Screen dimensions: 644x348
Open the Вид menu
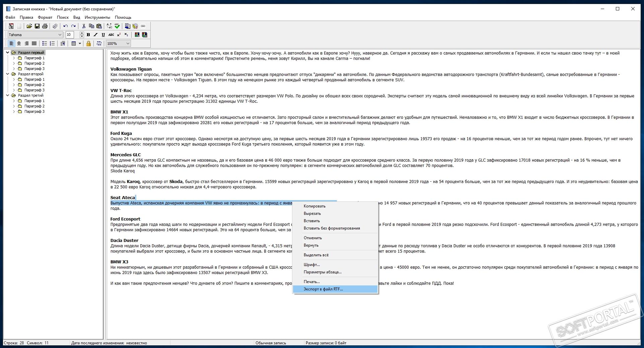point(77,17)
